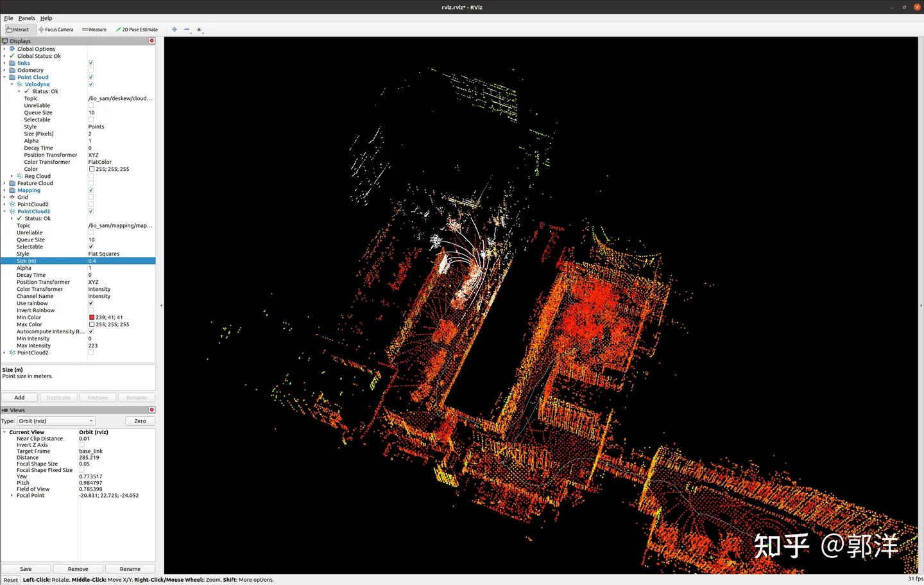Screen dimensions: 924x585
Task: Select the 2D Pose Estimate tool
Action: click(137, 30)
